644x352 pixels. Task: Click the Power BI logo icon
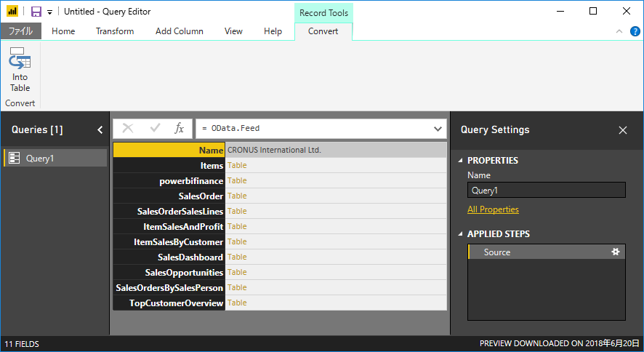[x=12, y=12]
